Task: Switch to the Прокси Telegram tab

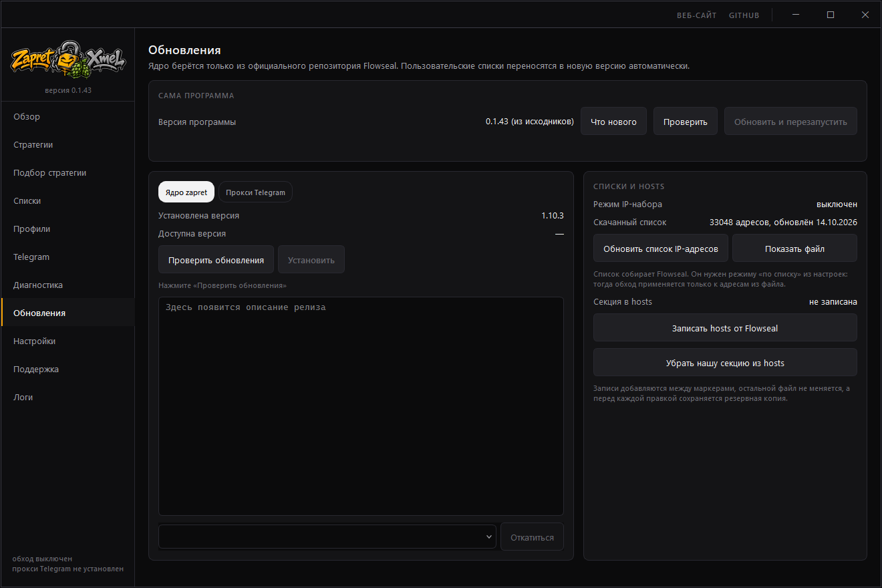Action: coord(255,192)
